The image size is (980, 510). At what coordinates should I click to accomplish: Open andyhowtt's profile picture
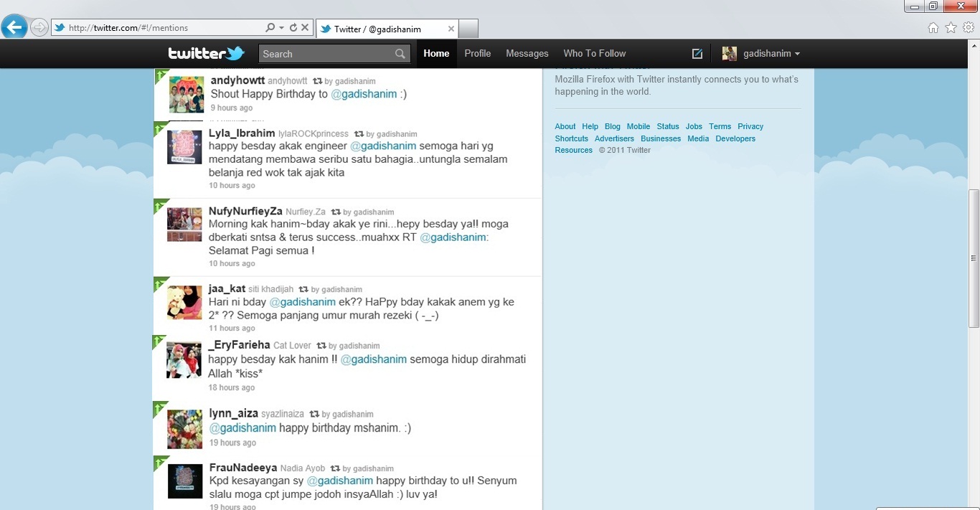[187, 94]
